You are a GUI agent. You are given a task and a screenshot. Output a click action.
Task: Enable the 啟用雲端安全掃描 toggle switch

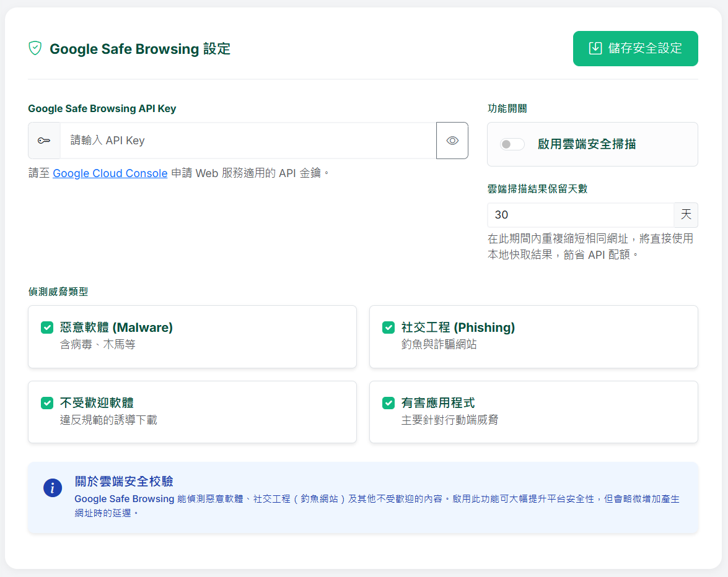tap(512, 144)
